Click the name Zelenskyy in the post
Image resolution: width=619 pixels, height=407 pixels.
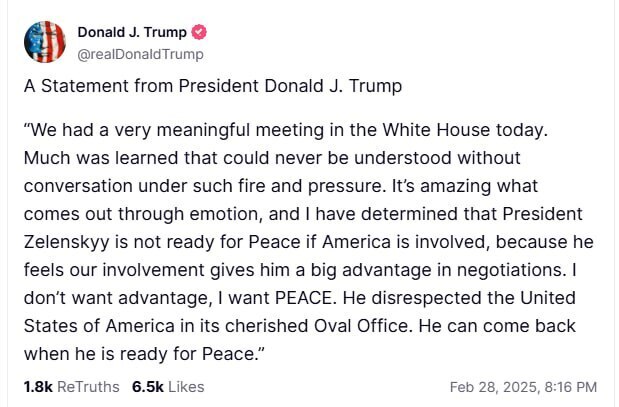click(x=66, y=242)
